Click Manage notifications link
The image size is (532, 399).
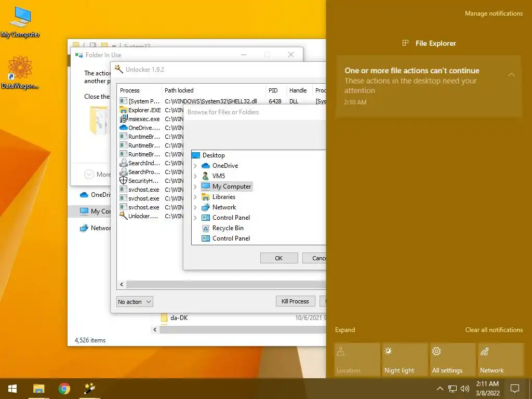click(494, 14)
